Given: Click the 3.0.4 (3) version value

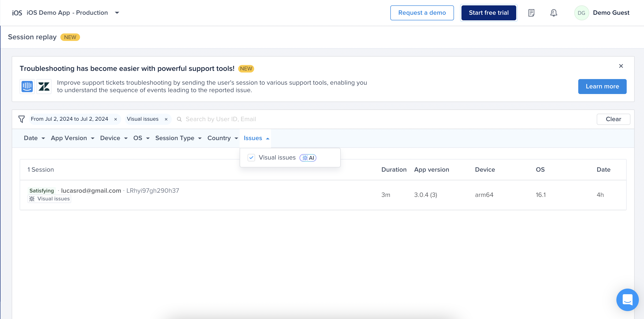Looking at the screenshot, I should point(425,195).
